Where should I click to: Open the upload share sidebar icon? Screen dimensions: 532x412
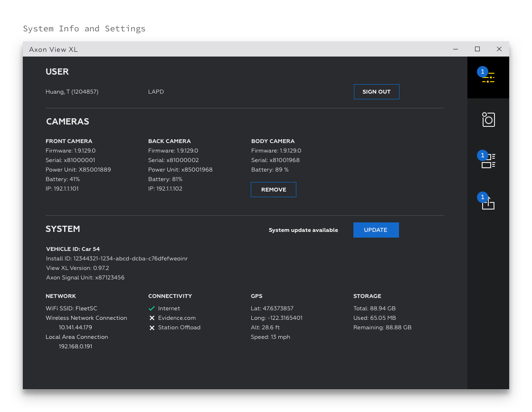(x=488, y=203)
